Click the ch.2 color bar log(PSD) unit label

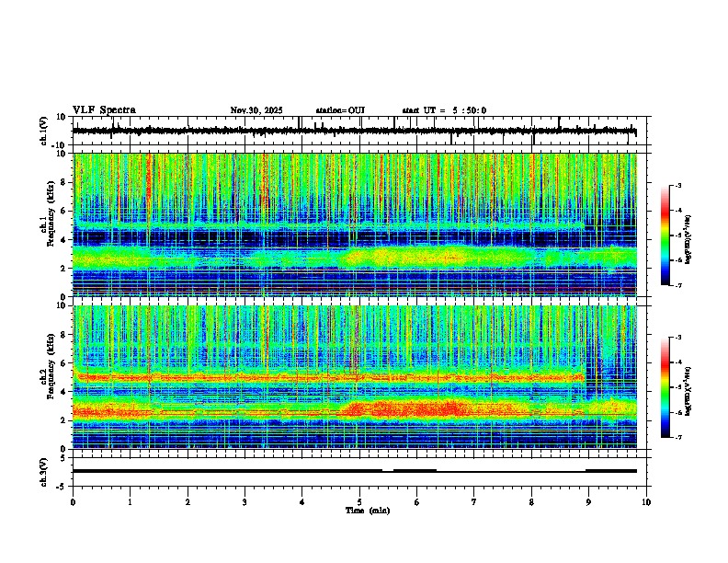coord(688,392)
